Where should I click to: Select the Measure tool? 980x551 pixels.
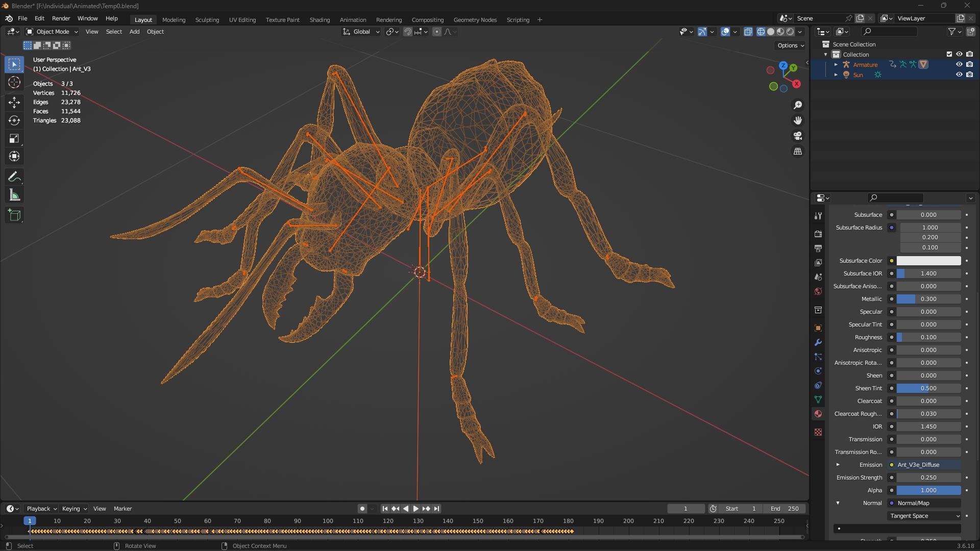(14, 195)
